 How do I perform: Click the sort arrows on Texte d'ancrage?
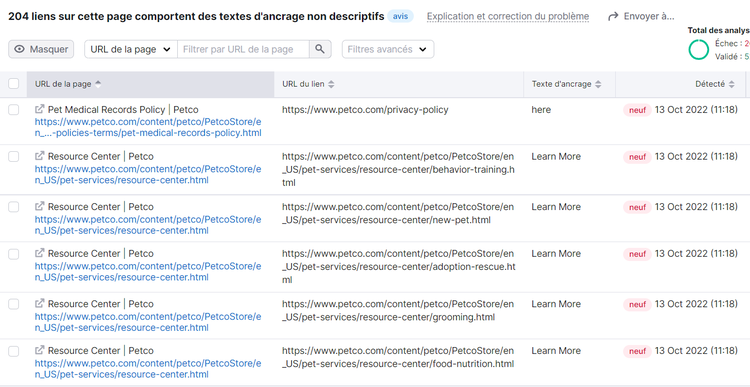(598, 84)
